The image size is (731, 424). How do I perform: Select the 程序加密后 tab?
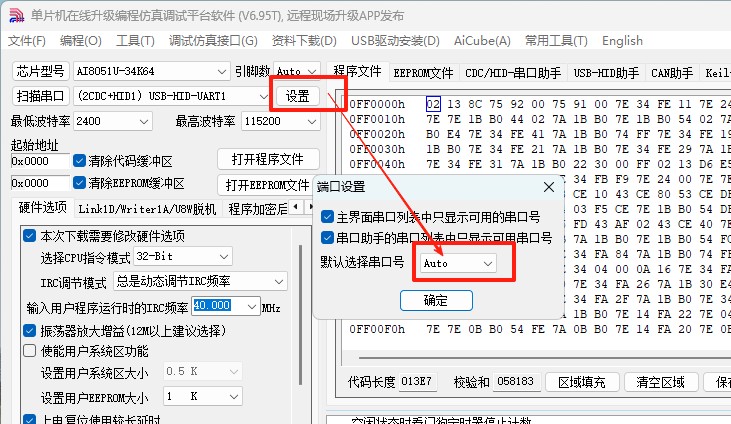point(256,209)
